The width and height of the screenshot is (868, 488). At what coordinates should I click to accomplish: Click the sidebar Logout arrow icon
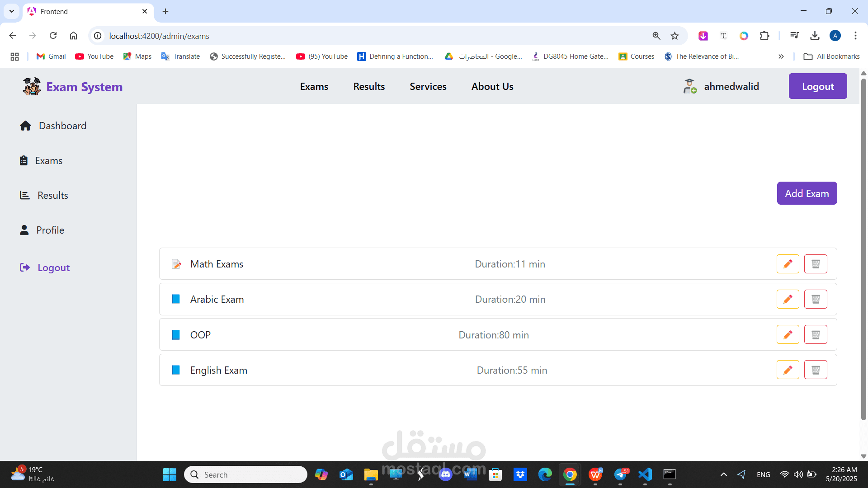click(x=24, y=267)
